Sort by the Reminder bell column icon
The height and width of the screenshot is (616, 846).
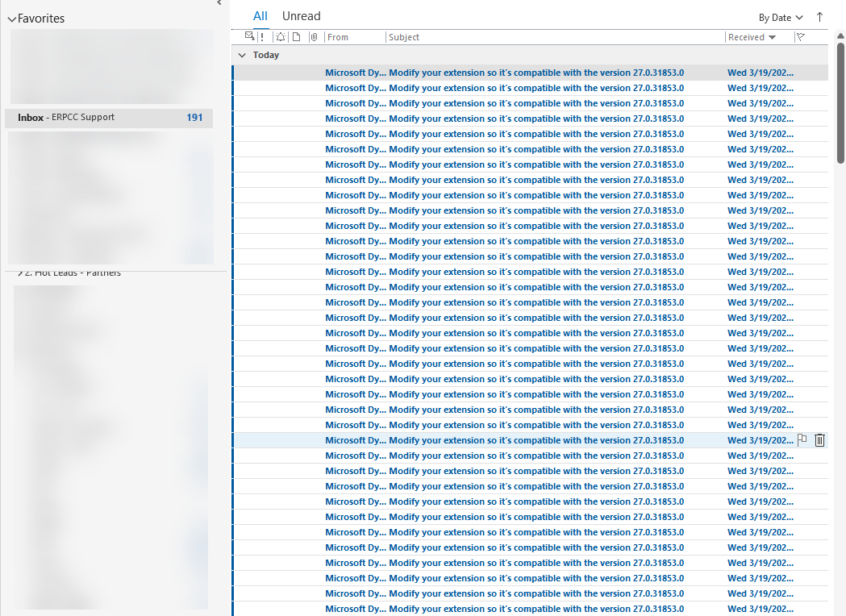[x=281, y=37]
